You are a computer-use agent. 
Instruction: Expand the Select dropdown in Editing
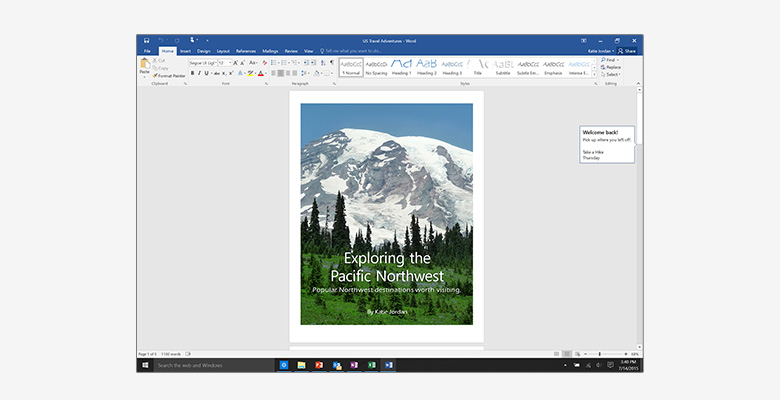611,74
